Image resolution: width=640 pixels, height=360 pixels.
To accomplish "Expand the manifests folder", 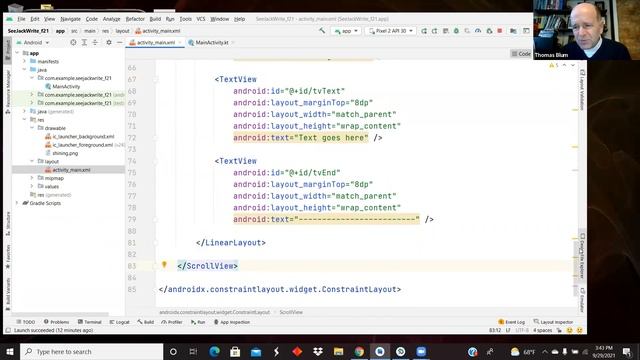I will [x=24, y=61].
